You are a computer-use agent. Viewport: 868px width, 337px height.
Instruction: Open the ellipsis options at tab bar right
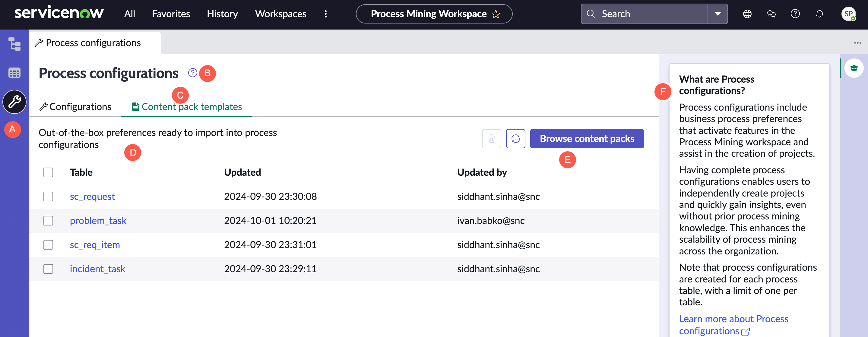pyautogui.click(x=857, y=43)
